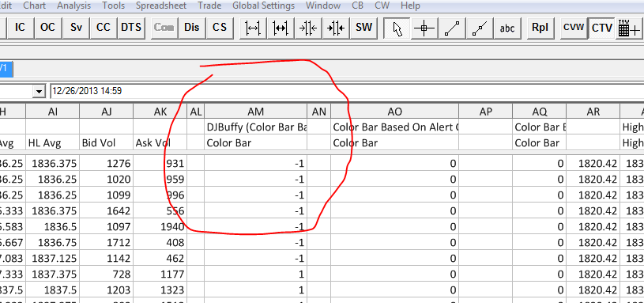Click the 'Bid Vol' header cell
The height and width of the screenshot is (303, 644).
click(107, 142)
